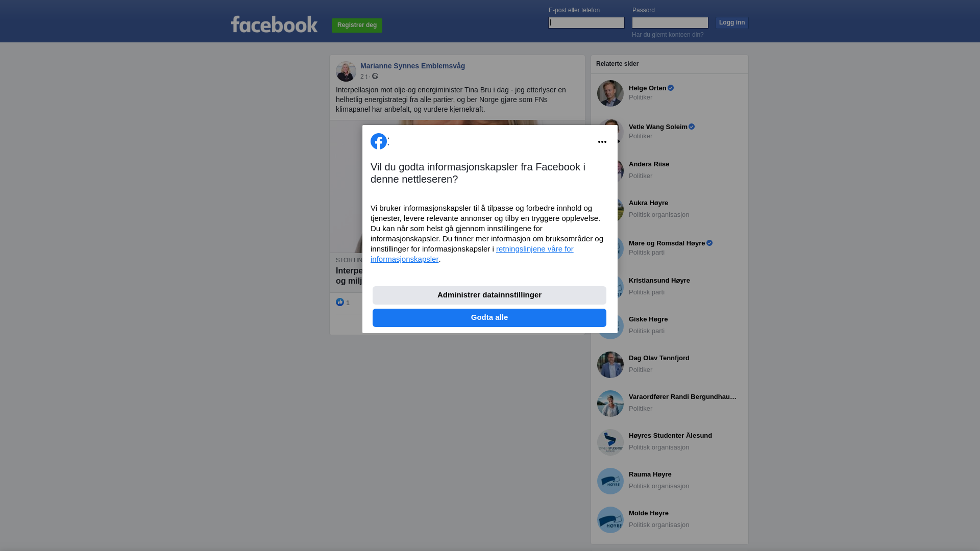980x551 pixels.
Task: Open Helge Orten's profile avatar
Action: coord(610,93)
